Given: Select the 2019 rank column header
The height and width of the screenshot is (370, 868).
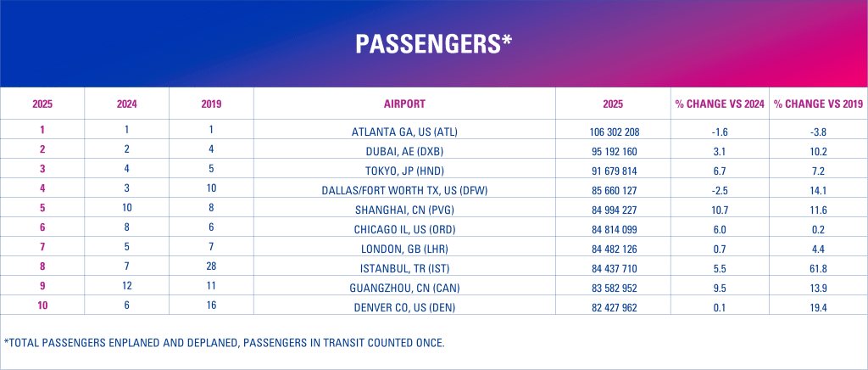Looking at the screenshot, I should tap(211, 104).
